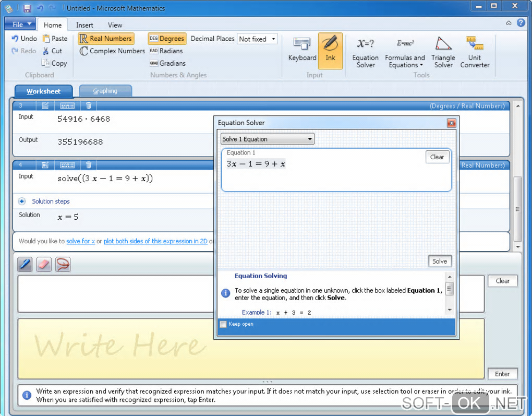Select Complex Numbers mode

tap(112, 51)
